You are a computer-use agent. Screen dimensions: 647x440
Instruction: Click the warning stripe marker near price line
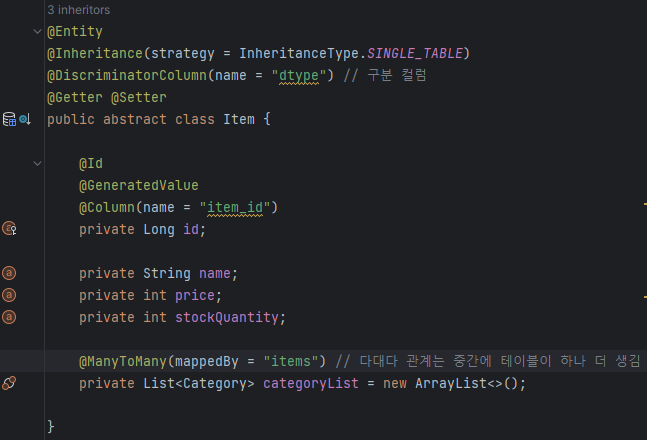[x=645, y=297]
